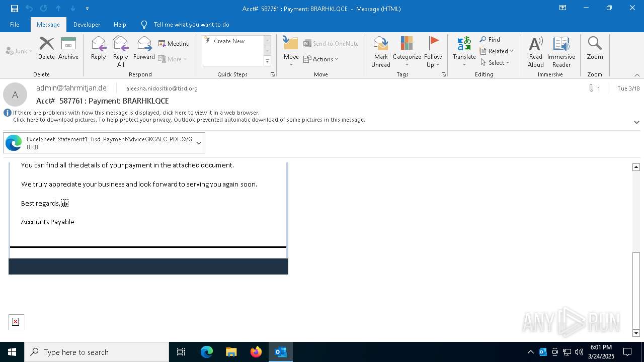Viewport: 644px width, 362px height.
Task: Click the Meeting reply button
Action: [174, 44]
